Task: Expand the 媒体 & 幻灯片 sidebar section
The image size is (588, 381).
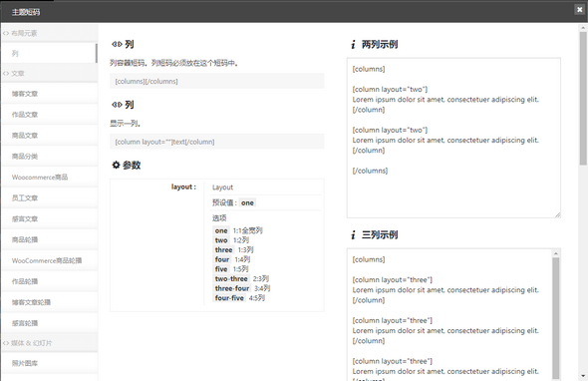Action: 50,343
